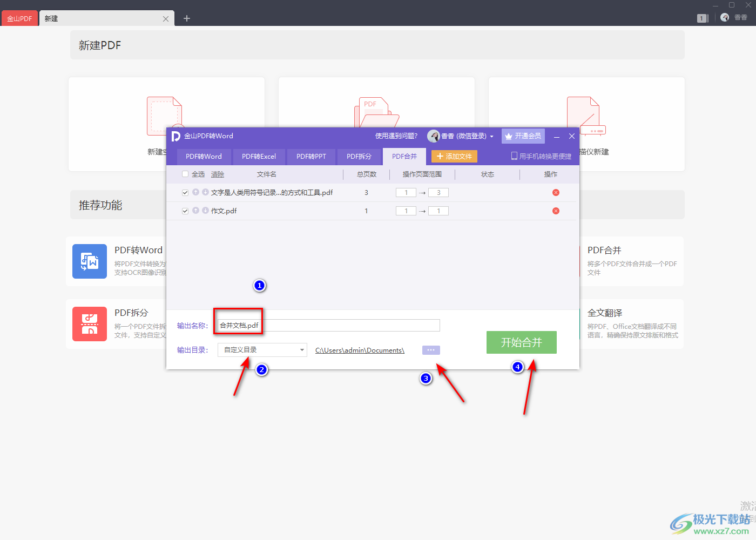
Task: Select file name 作文.pdf
Action: pos(224,211)
